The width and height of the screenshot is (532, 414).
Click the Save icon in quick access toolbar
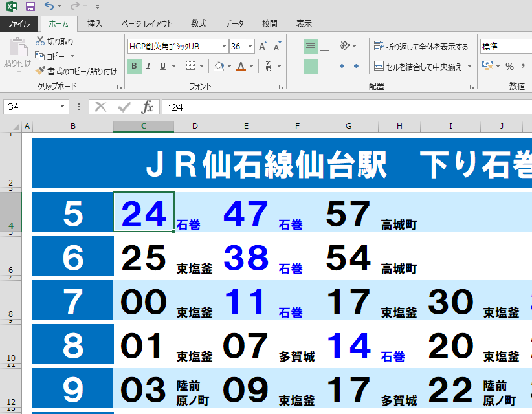point(30,6)
